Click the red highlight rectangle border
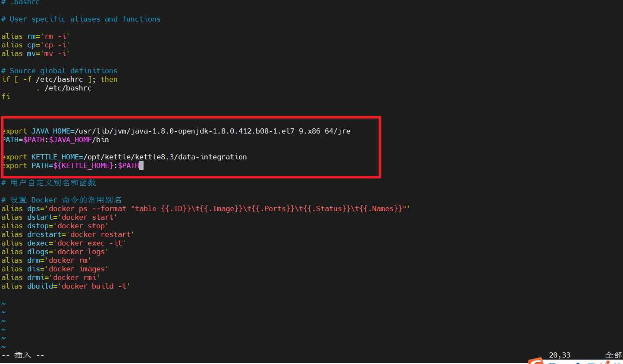 click(190, 116)
